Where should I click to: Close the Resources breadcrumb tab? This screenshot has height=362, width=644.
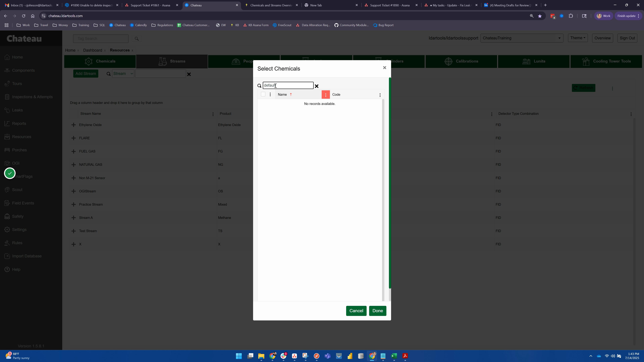[x=132, y=50]
